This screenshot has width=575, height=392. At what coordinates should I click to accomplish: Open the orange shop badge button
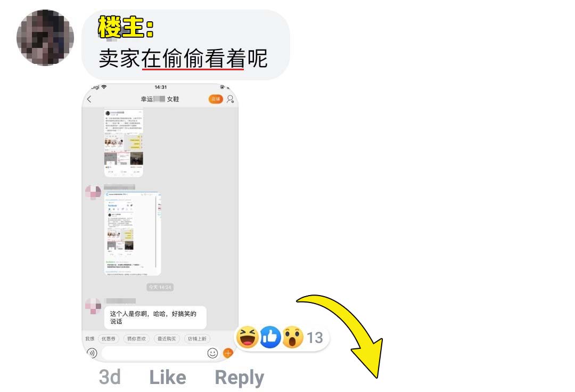coord(216,99)
